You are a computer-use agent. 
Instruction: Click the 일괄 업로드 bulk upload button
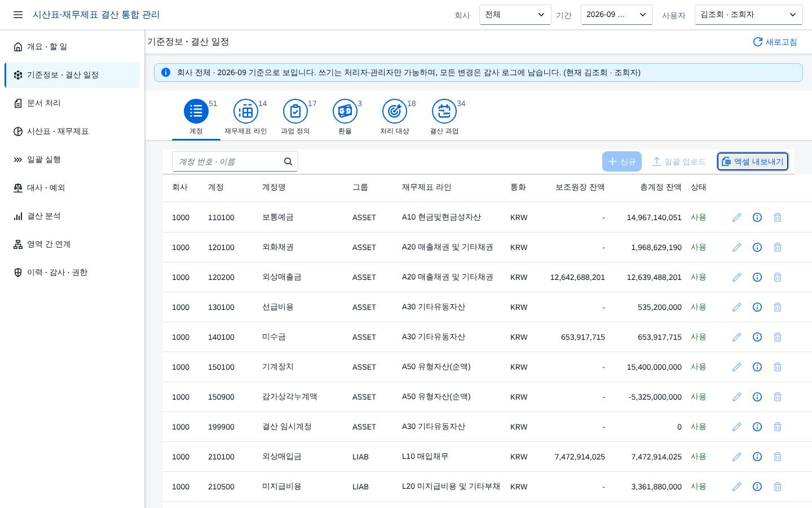(x=679, y=161)
